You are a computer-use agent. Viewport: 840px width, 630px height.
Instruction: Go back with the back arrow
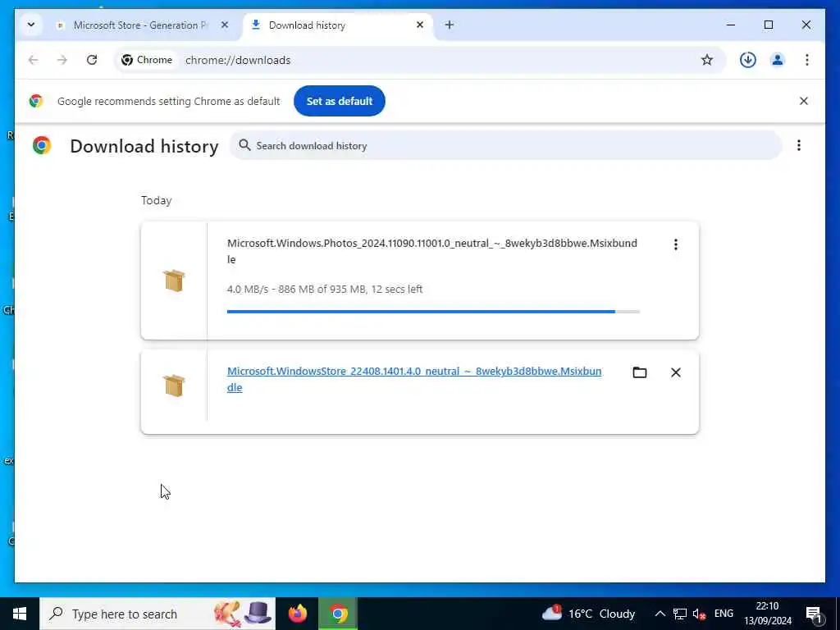pos(33,60)
